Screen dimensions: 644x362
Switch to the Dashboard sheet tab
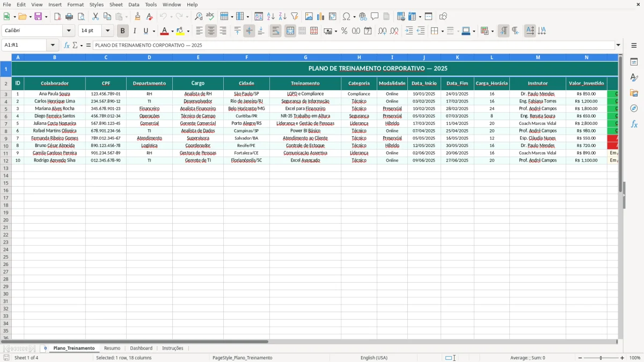141,349
